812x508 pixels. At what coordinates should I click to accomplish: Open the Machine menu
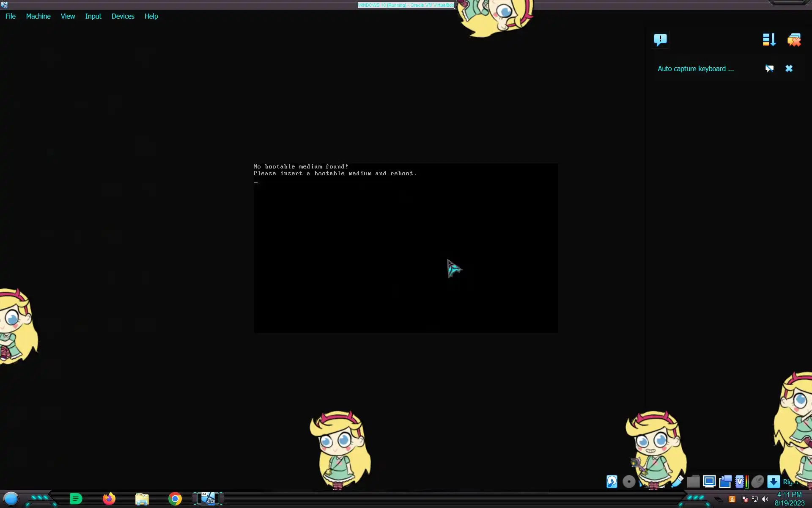tap(38, 16)
